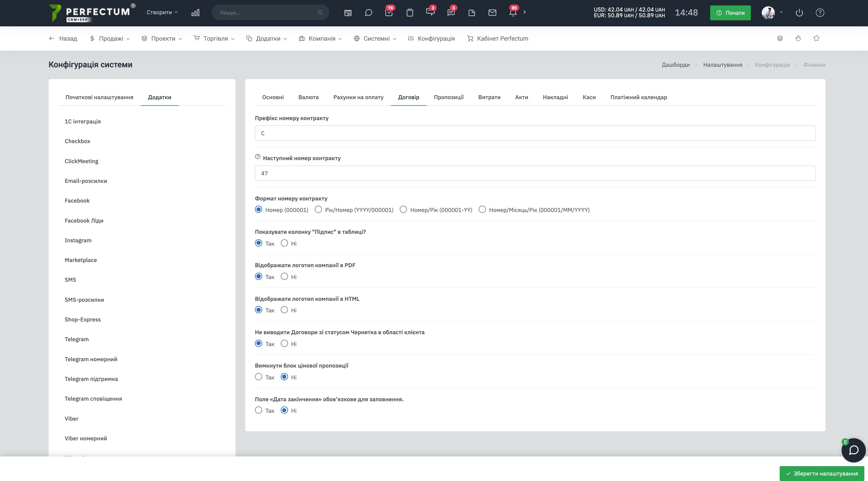Select format Номер/Місяць/Рік (000001/MM/YYYY)
The width and height of the screenshot is (868, 481).
pos(482,210)
